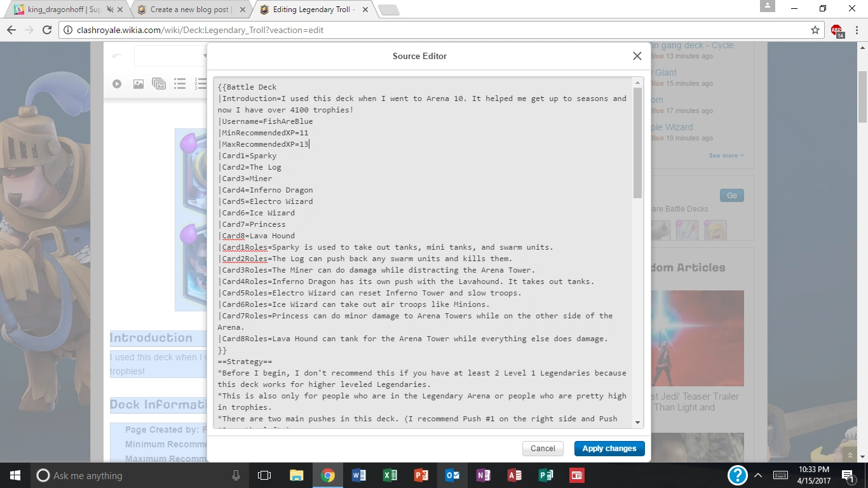Close the Create a new blog post tab
The width and height of the screenshot is (868, 488).
(242, 10)
